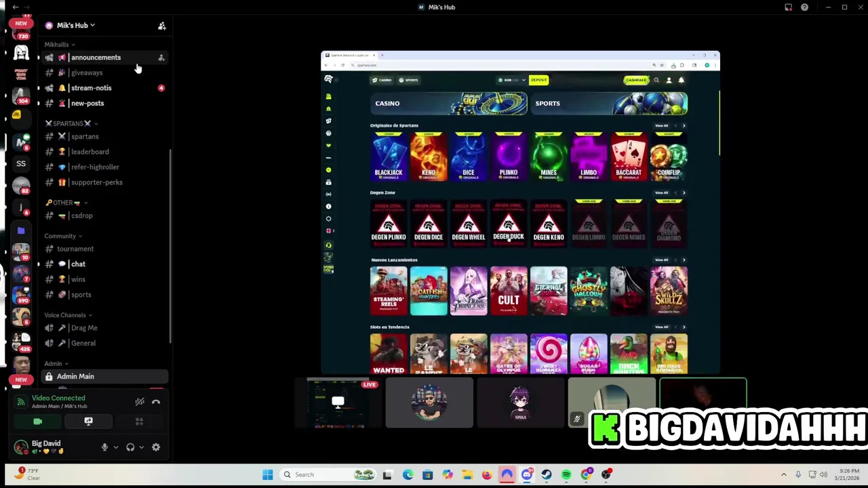Toggle screen share in voice panel
868x488 pixels.
coord(88,422)
